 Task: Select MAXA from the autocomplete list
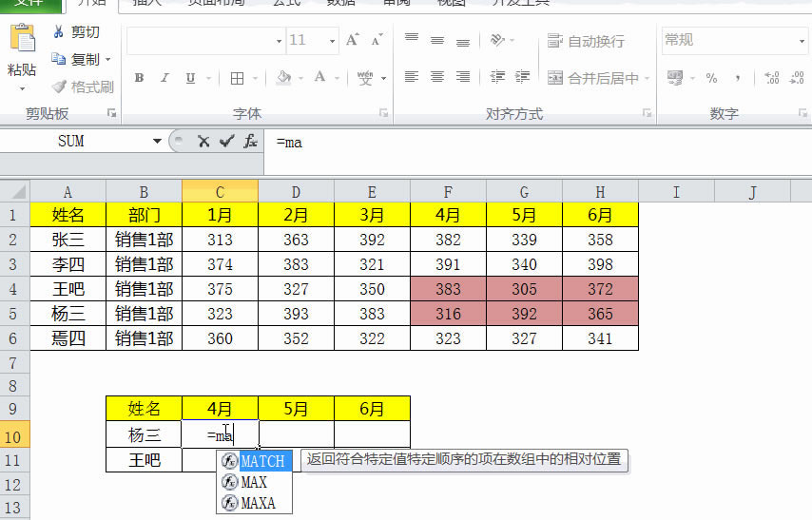254,503
